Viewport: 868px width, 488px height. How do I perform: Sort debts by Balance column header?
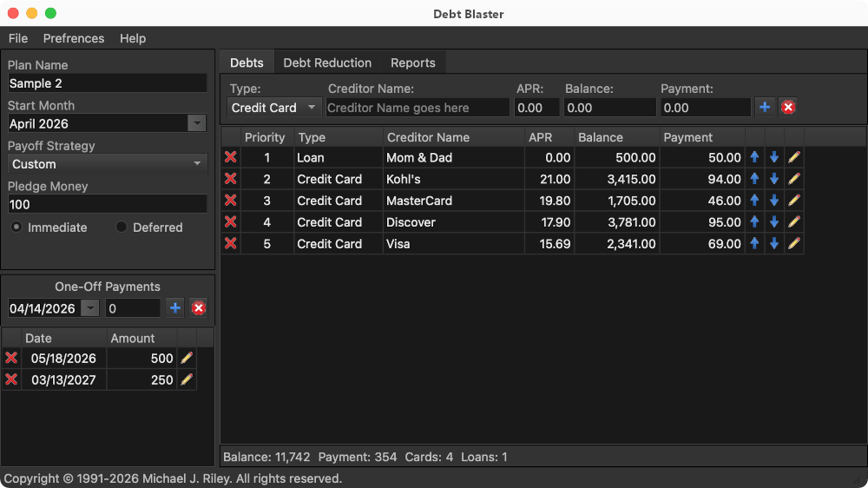[601, 137]
